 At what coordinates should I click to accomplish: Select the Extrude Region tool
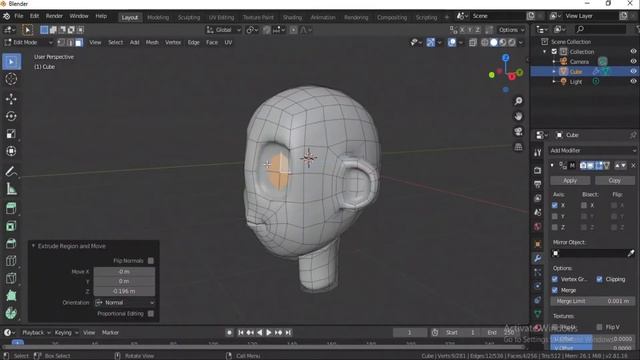11,208
